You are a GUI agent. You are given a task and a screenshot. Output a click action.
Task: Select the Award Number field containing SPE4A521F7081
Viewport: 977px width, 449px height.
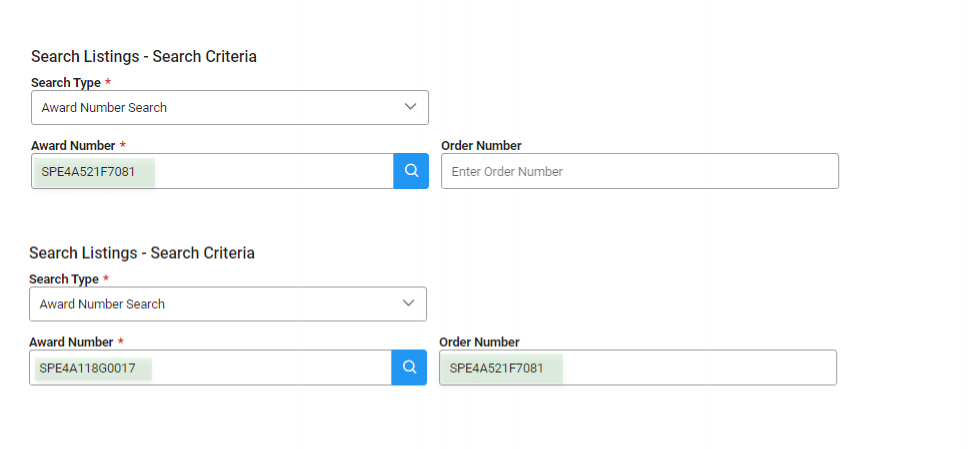(x=212, y=171)
